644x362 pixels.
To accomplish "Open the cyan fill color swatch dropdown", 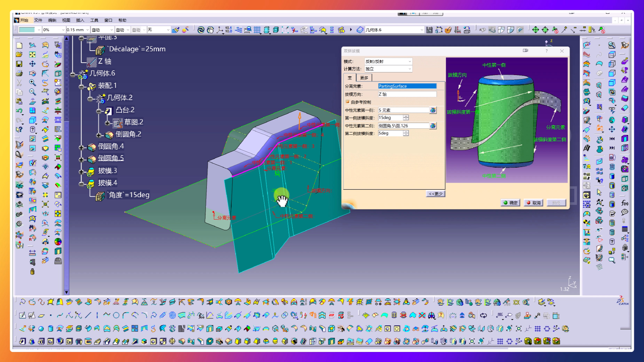I will (x=39, y=30).
